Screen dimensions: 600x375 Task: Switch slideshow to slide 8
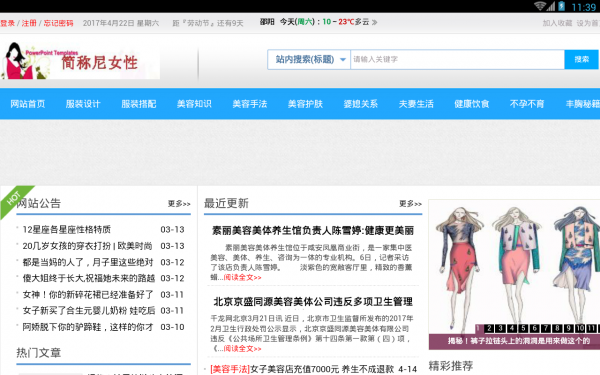coord(558,328)
